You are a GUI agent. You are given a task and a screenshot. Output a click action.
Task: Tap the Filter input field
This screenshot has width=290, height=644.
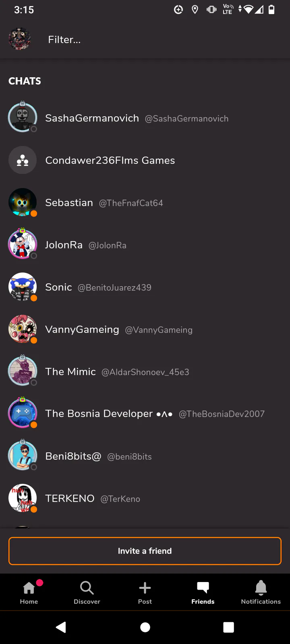tap(161, 39)
